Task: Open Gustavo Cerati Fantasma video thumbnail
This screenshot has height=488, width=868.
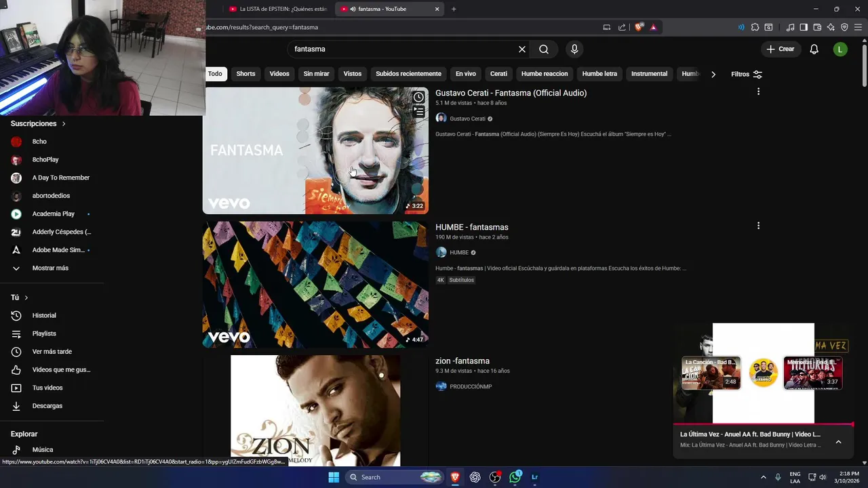Action: point(315,150)
